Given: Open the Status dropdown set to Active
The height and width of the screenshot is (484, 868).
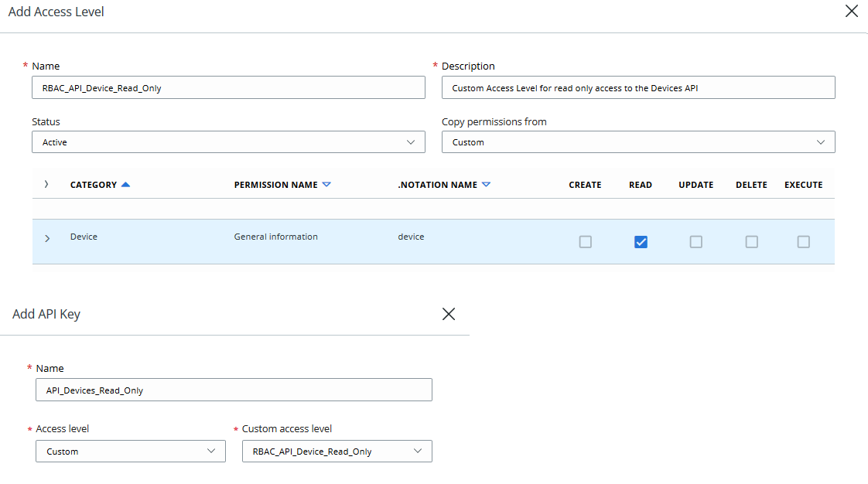Looking at the screenshot, I should pyautogui.click(x=228, y=142).
